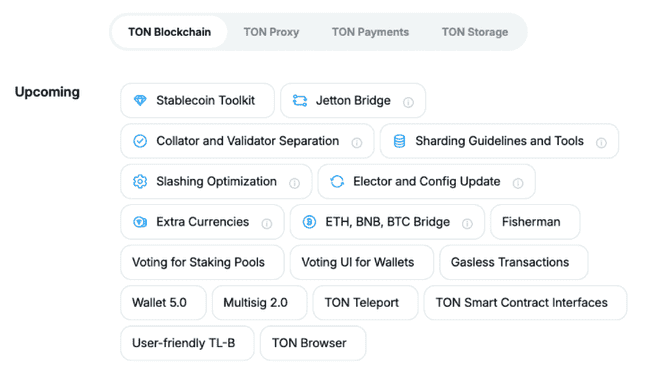Click the checkmark icon for Collator and Validator Separation

coord(140,141)
